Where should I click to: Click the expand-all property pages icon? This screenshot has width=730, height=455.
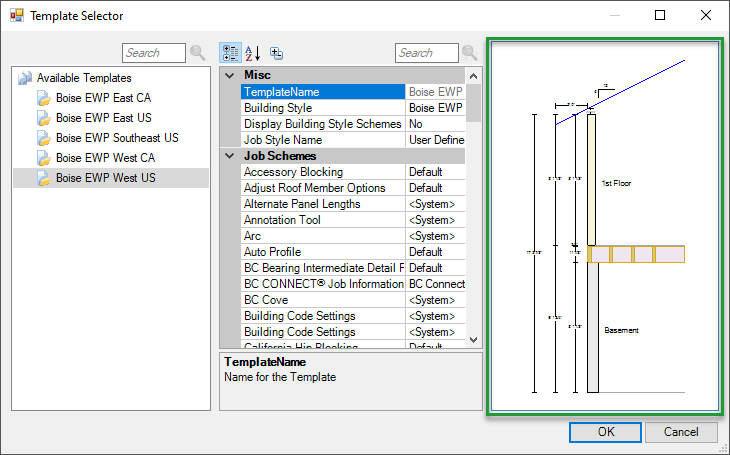click(x=277, y=54)
